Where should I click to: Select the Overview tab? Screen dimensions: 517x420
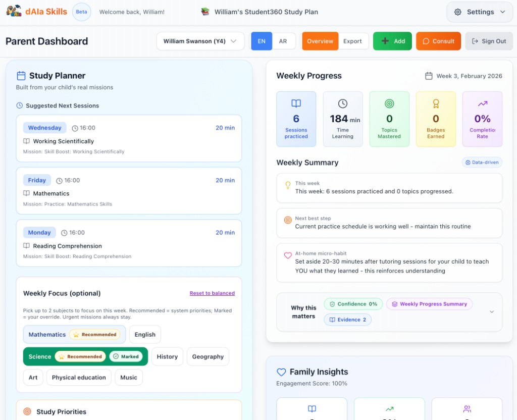pos(320,41)
